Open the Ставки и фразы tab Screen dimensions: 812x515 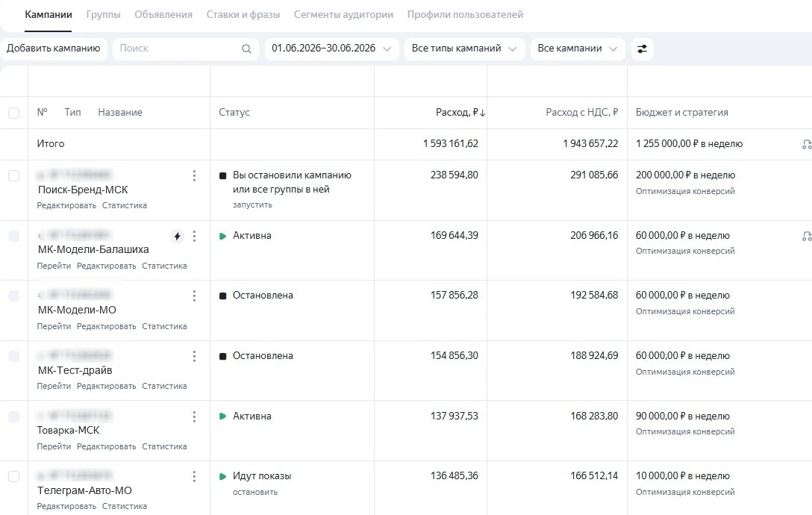(243, 14)
